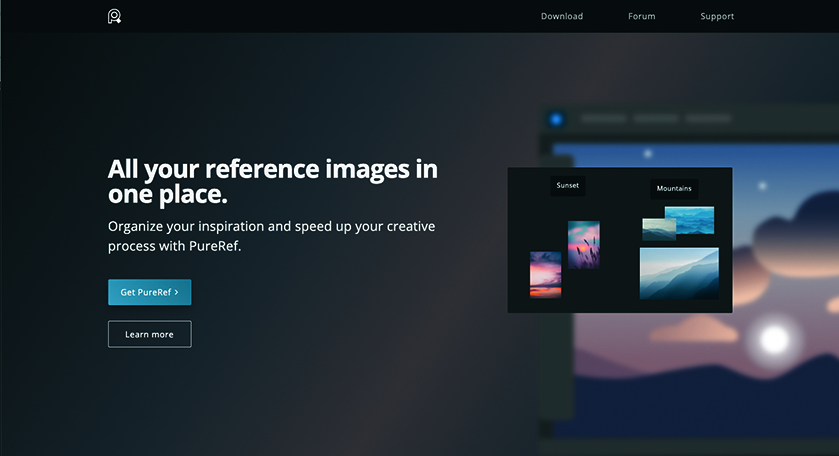
Task: Select the Mountains label on board
Action: (674, 188)
